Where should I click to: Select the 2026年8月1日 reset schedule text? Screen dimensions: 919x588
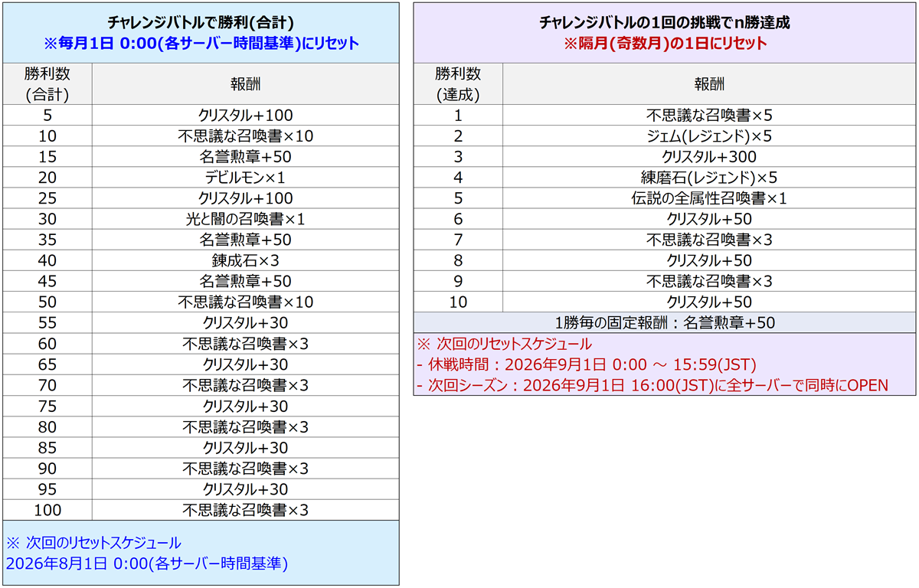point(147,565)
